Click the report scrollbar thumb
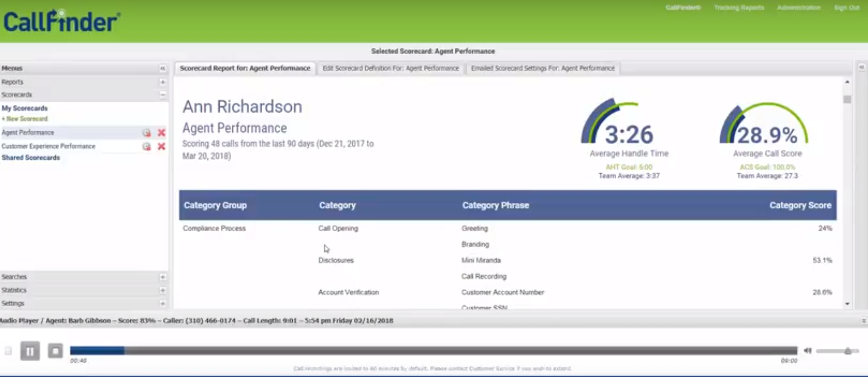Screen dimensions: 868x377 (x=847, y=99)
